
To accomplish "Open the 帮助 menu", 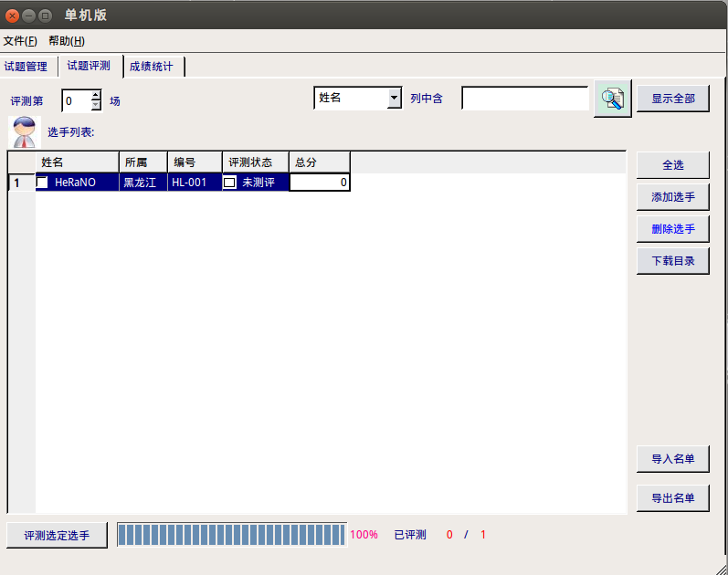I will tap(67, 41).
